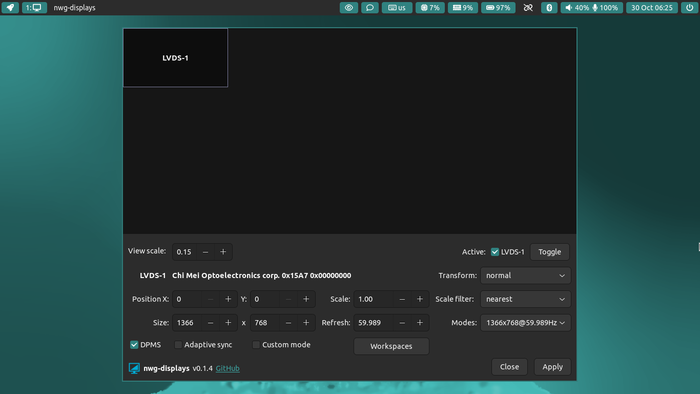Open the chat bubble icon in panel

(x=370, y=8)
